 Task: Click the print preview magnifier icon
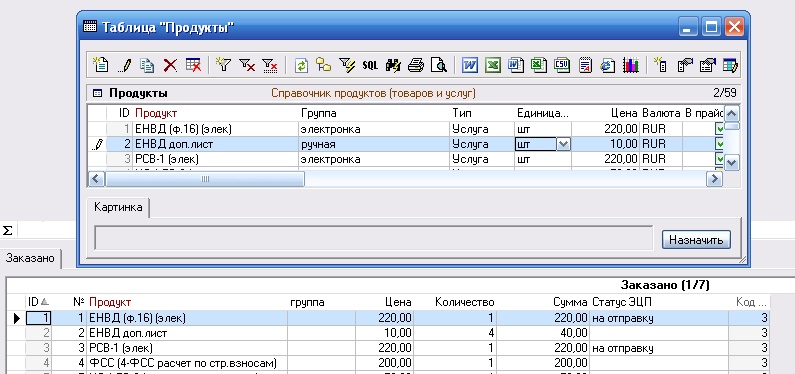[439, 65]
